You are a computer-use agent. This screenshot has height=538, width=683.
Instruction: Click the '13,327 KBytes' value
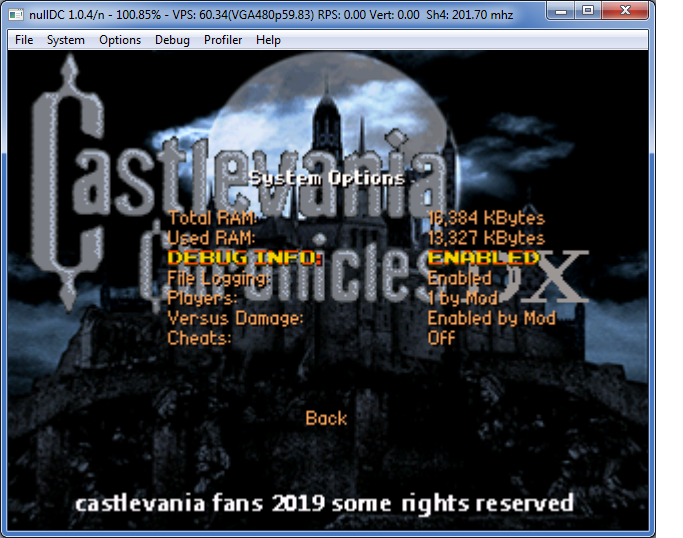486,238
